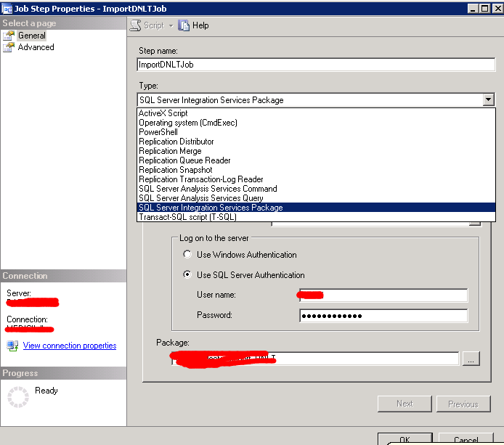Viewport: 504px width, 445px height.
Task: Select the Advanced page icon
Action: click(9, 47)
